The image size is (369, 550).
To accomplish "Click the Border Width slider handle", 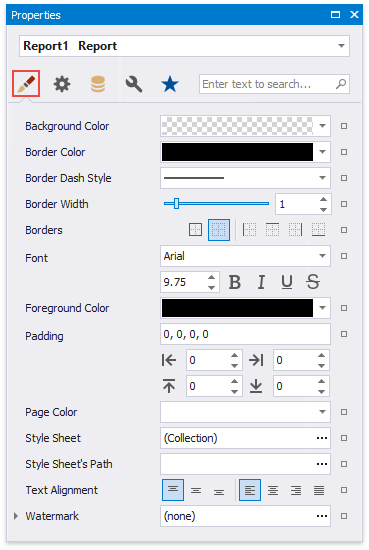I will coord(176,203).
